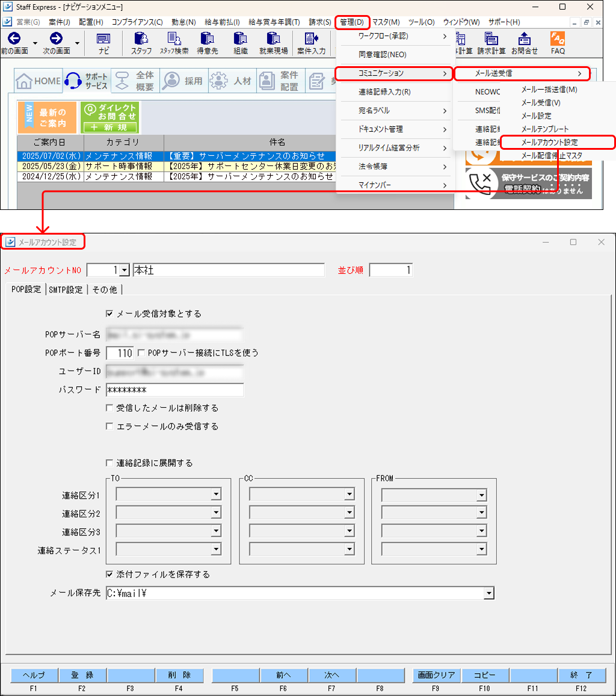Select the 人材 navigation tab
Image resolution: width=616 pixels, height=696 pixels.
pos(232,81)
